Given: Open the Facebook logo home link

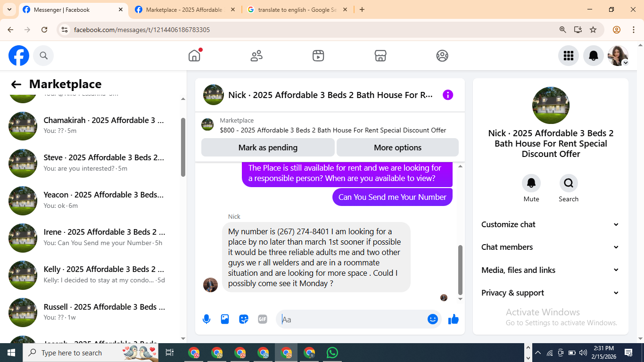Looking at the screenshot, I should coord(19,56).
